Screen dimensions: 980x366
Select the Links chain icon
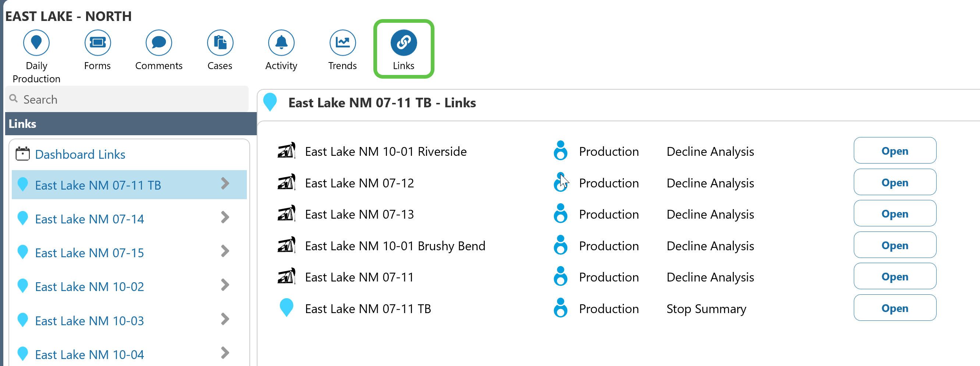point(404,43)
